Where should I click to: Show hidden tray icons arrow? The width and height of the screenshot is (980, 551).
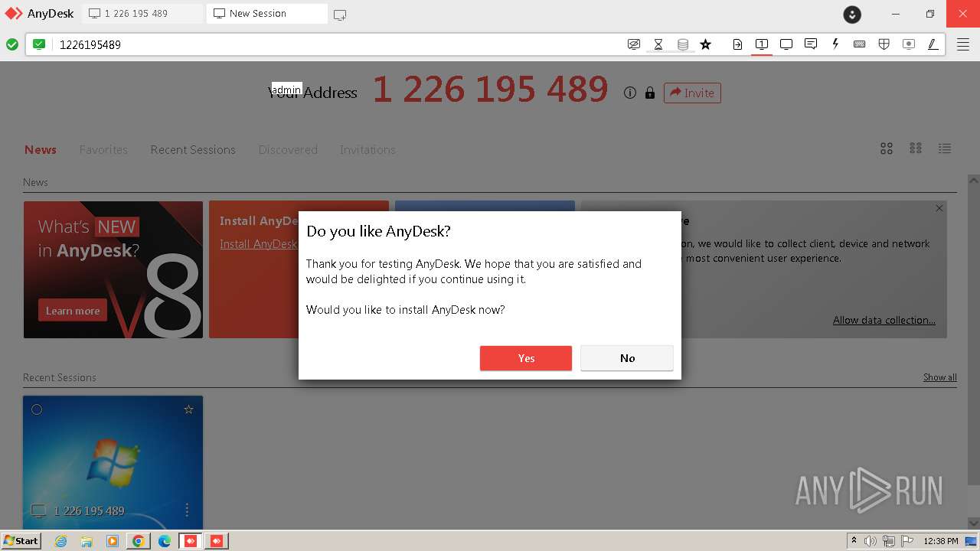click(854, 540)
